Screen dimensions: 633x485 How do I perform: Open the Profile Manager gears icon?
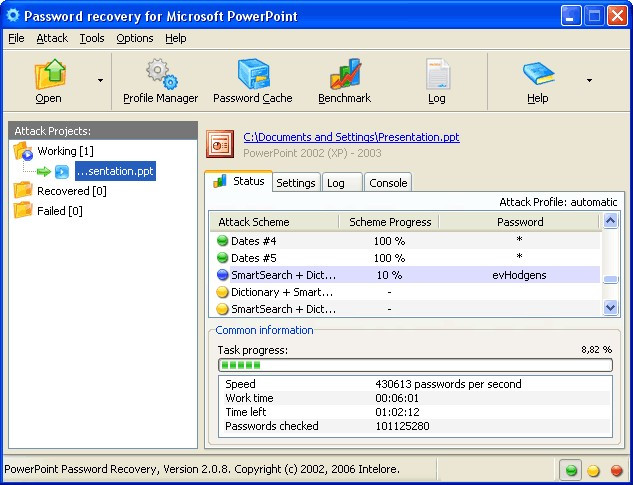(x=161, y=74)
